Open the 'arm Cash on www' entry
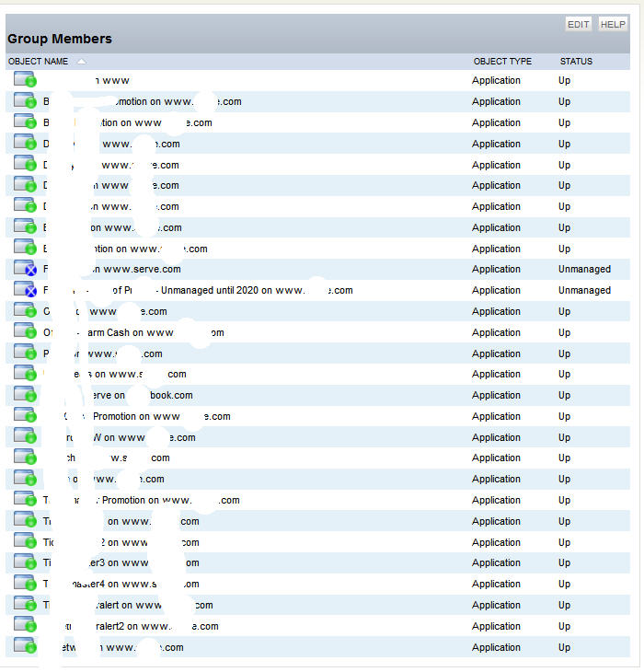Viewport: 644px width, 672px height. pos(133,332)
